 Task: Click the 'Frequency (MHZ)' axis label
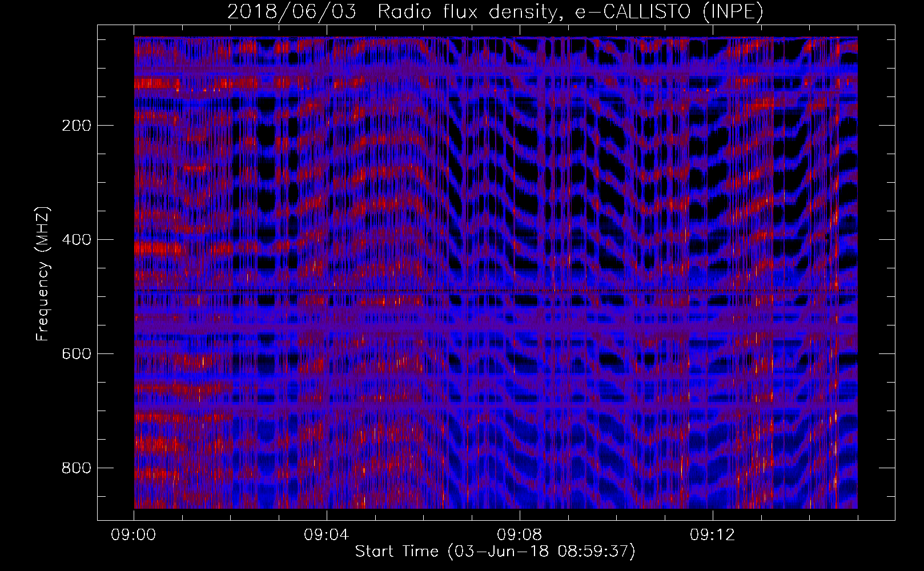pyautogui.click(x=43, y=274)
